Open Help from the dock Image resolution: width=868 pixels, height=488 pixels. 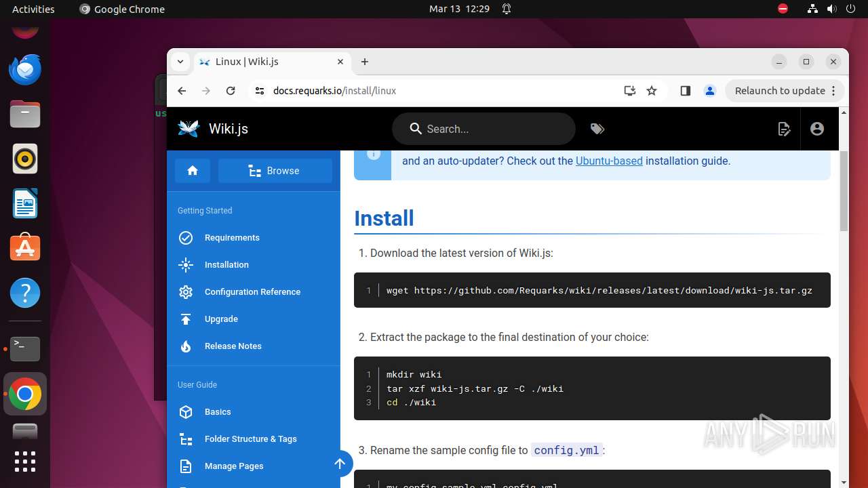coord(25,293)
